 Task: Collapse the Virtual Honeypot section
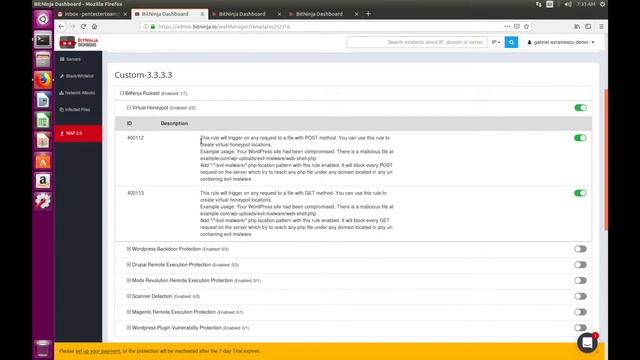pos(129,108)
